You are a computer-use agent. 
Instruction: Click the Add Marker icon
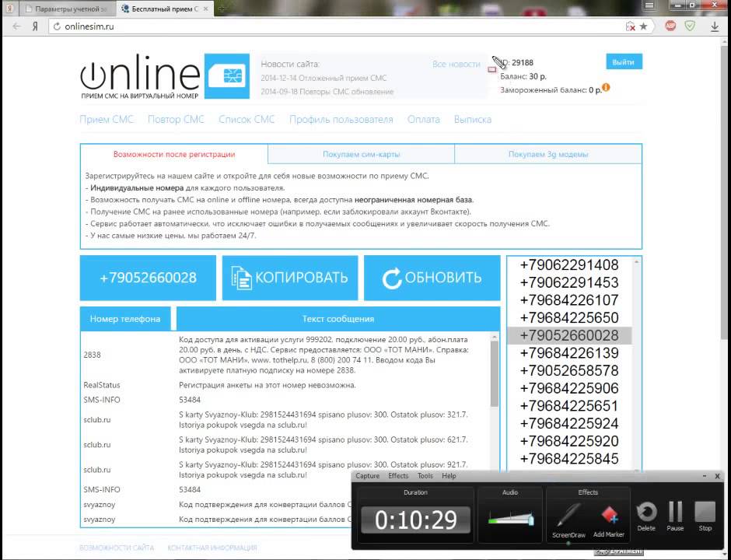608,520
